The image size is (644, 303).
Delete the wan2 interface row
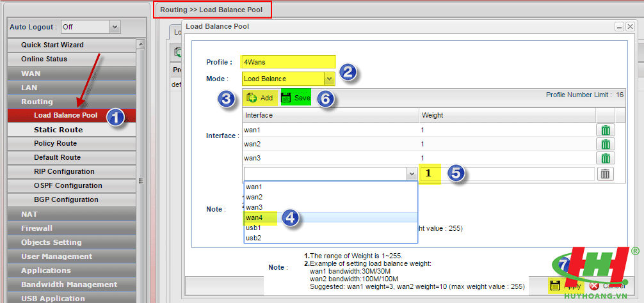click(x=606, y=144)
